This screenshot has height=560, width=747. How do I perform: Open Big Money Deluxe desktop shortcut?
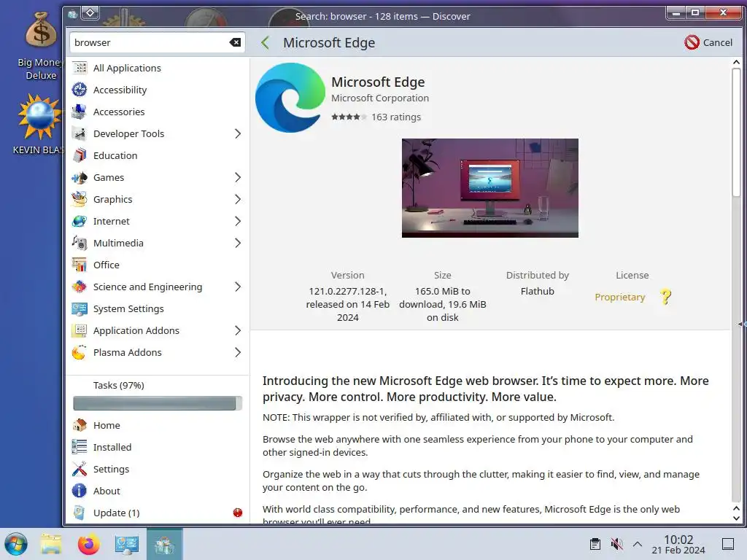[41, 46]
